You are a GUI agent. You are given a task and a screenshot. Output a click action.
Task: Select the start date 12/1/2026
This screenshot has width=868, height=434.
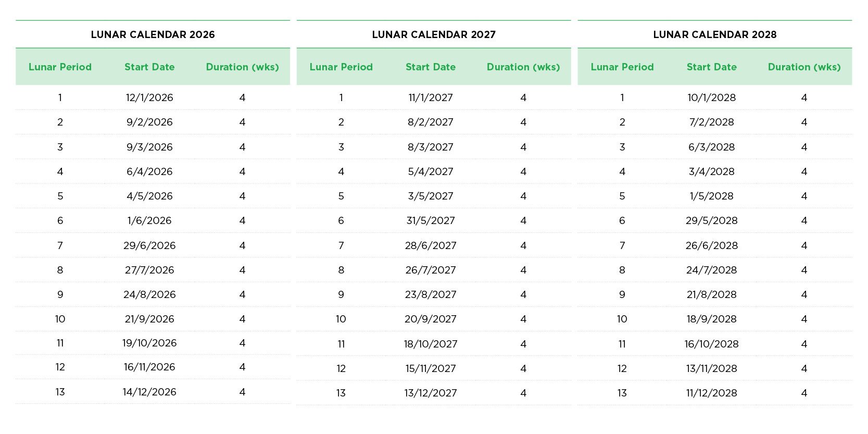click(149, 97)
